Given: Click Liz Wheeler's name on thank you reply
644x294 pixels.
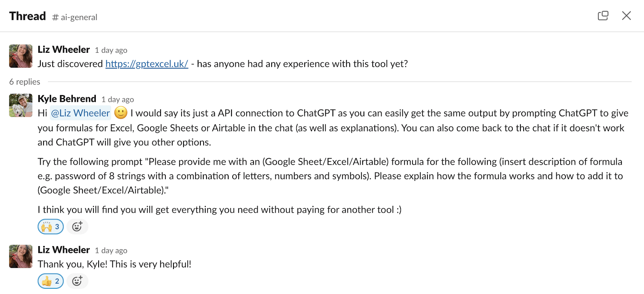Looking at the screenshot, I should pyautogui.click(x=64, y=250).
